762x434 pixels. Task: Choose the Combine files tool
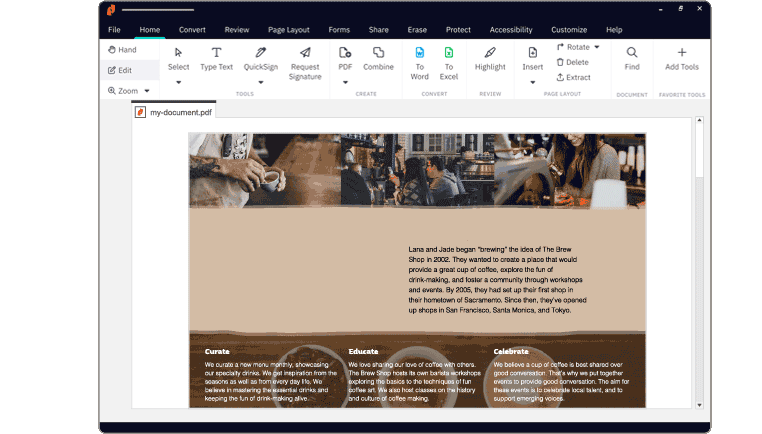(378, 58)
